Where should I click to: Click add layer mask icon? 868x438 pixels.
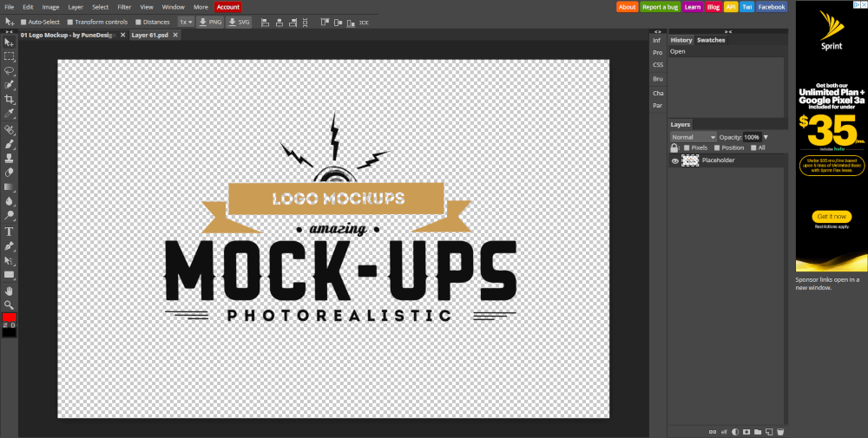[x=746, y=432]
